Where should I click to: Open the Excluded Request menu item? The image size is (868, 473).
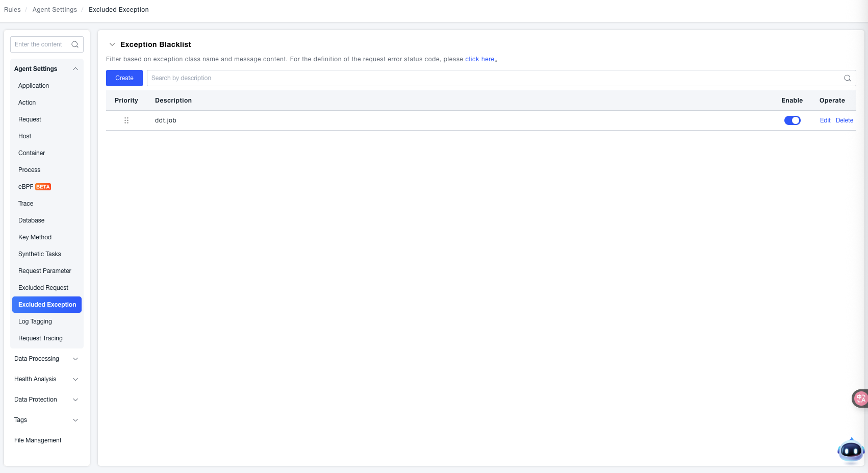coord(43,288)
